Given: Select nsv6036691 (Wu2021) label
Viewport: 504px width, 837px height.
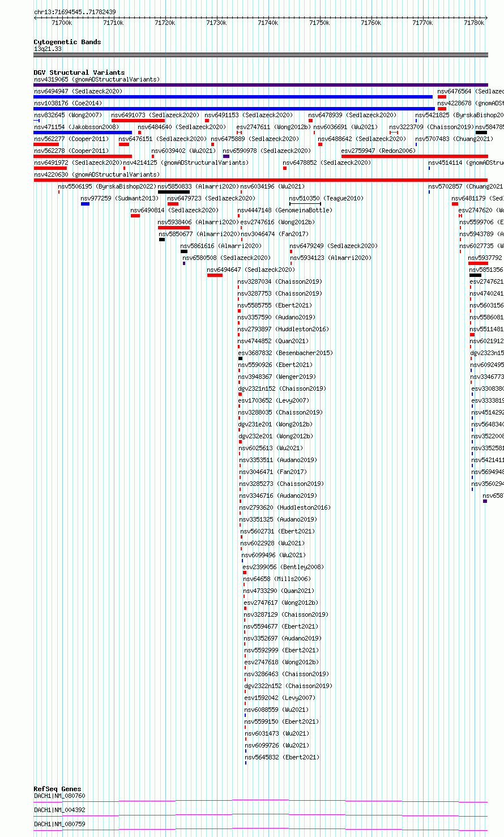Looking at the screenshot, I should point(345,127).
